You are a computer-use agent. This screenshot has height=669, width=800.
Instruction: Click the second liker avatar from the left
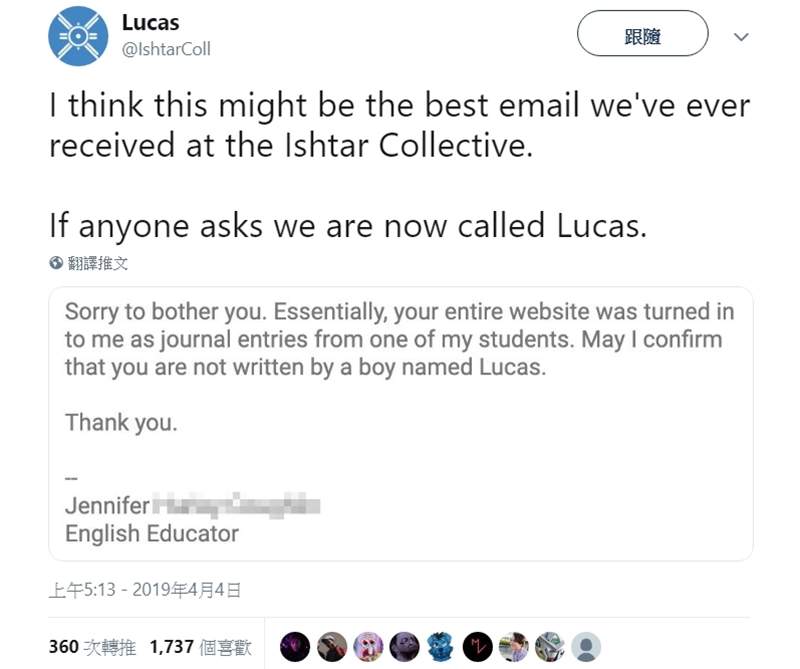tap(331, 646)
